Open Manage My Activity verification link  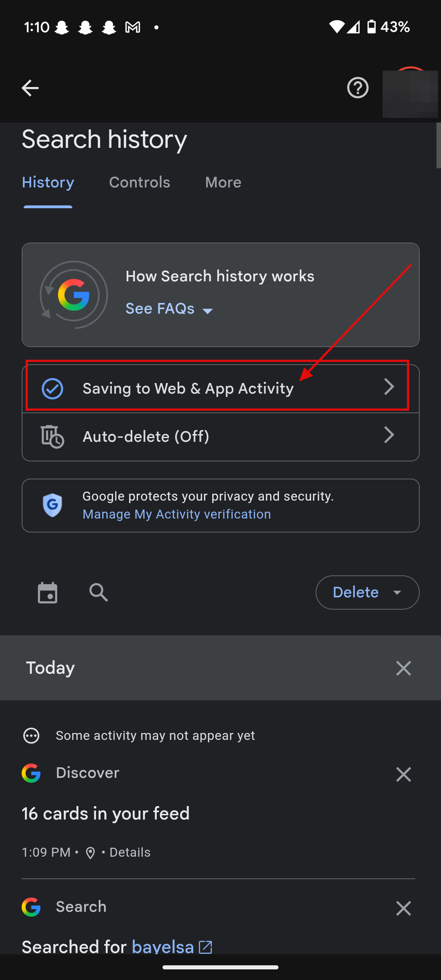click(176, 514)
